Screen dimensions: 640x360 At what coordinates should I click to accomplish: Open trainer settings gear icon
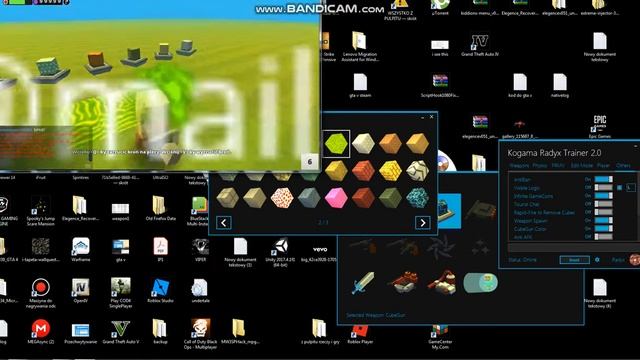click(x=597, y=260)
